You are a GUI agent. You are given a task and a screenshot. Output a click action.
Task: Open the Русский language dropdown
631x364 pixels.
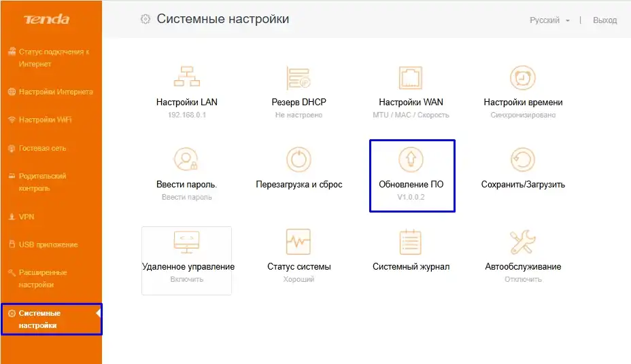click(x=549, y=20)
